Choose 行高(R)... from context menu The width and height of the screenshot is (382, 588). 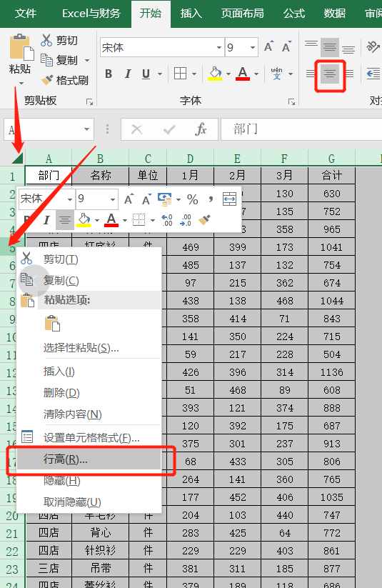tap(89, 459)
